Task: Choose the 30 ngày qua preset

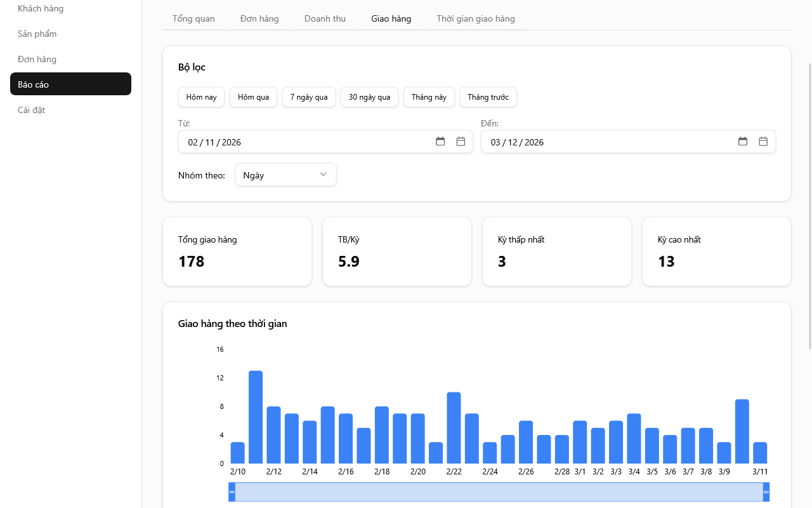Action: coord(369,97)
